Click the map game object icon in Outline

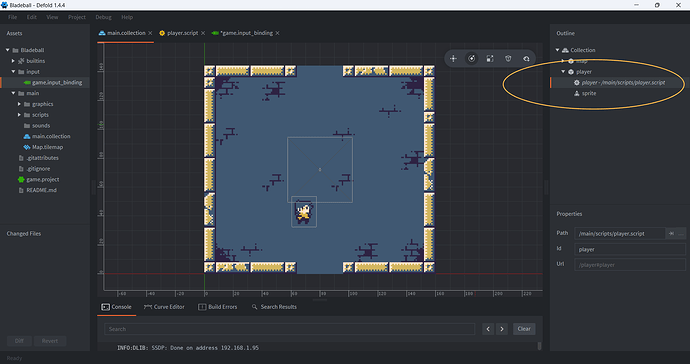click(x=571, y=61)
